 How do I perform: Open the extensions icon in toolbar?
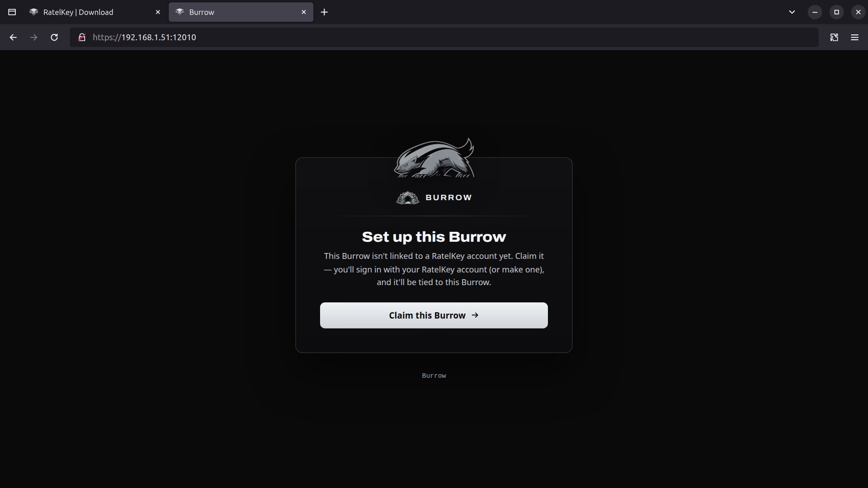pyautogui.click(x=834, y=38)
